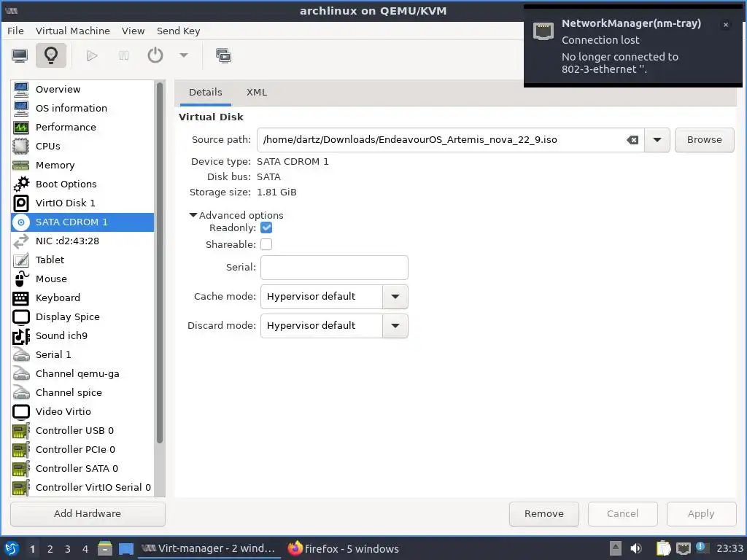
Task: Open the manage snapshots toolbar icon
Action: (x=223, y=55)
